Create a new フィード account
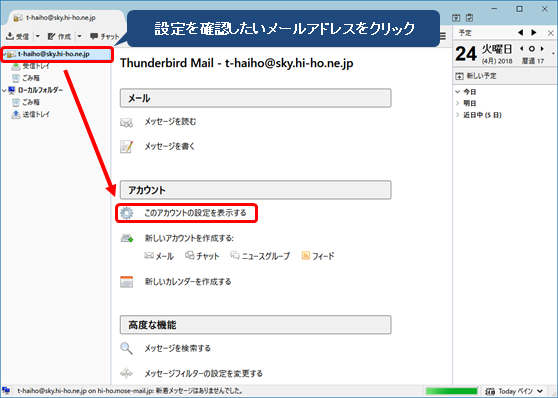 pyautogui.click(x=318, y=256)
